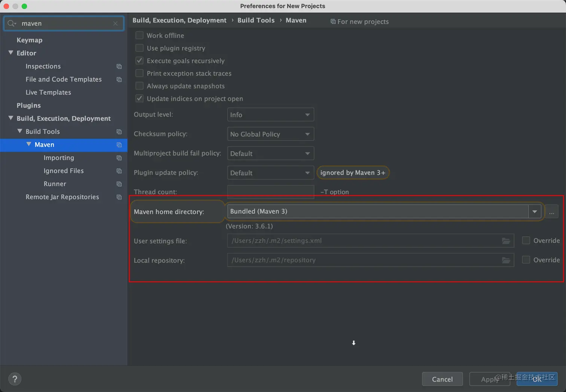Click the Apply button

click(490, 379)
